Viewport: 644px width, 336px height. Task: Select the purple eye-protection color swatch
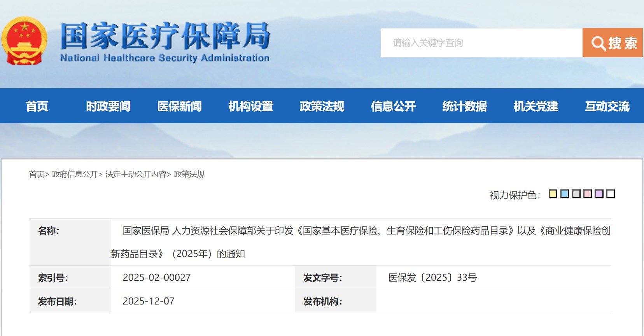598,194
